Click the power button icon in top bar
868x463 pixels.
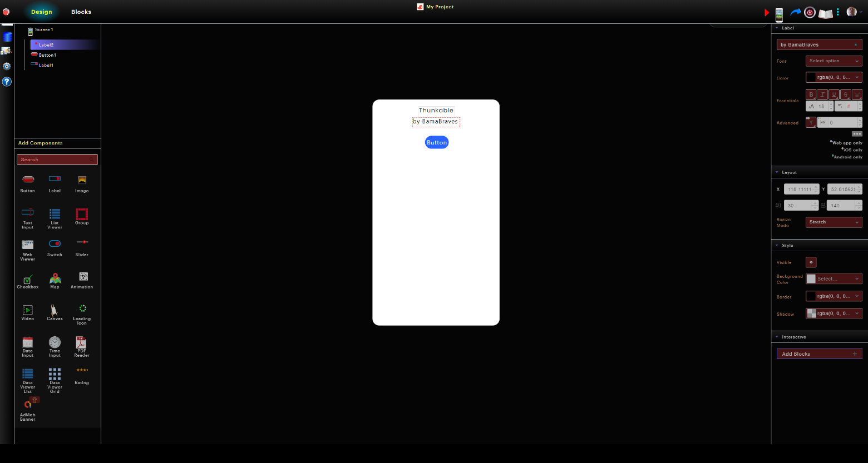click(810, 12)
